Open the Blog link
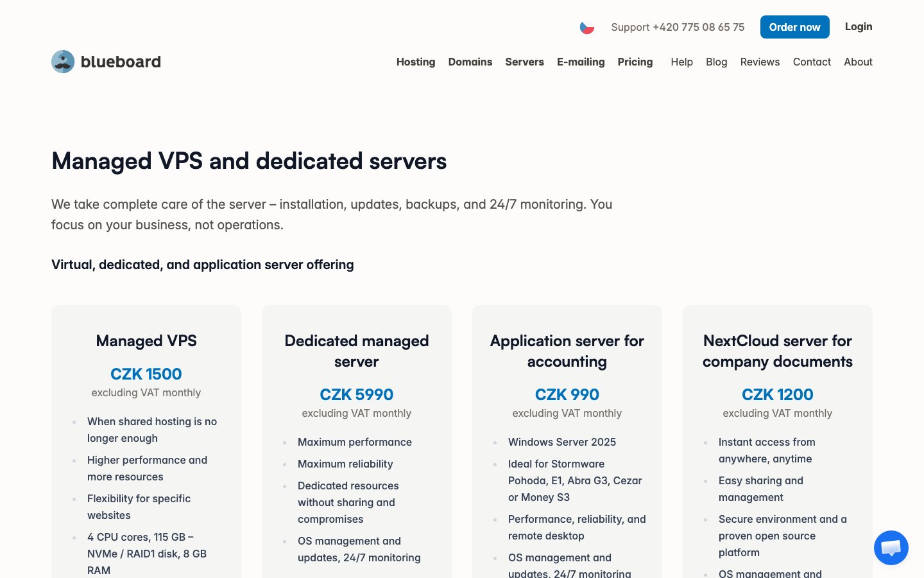The image size is (924, 578). click(x=717, y=62)
